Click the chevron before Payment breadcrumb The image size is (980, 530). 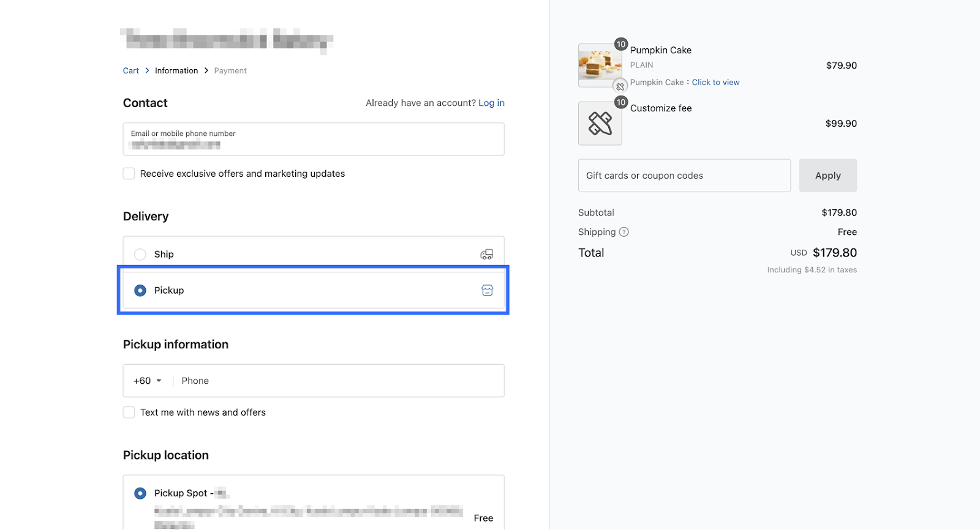click(x=206, y=71)
